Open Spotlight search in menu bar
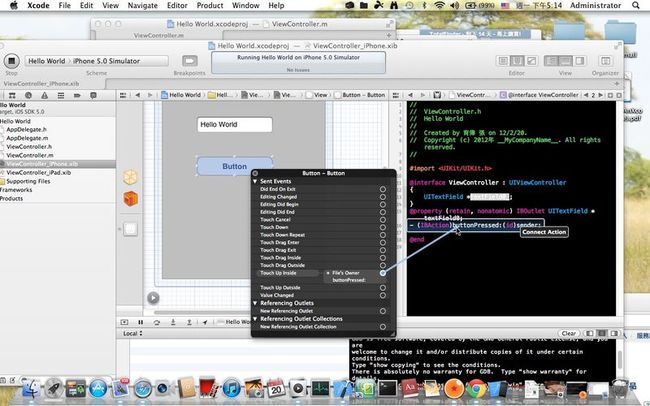Viewport: 650px width, 406px height. [x=636, y=5]
